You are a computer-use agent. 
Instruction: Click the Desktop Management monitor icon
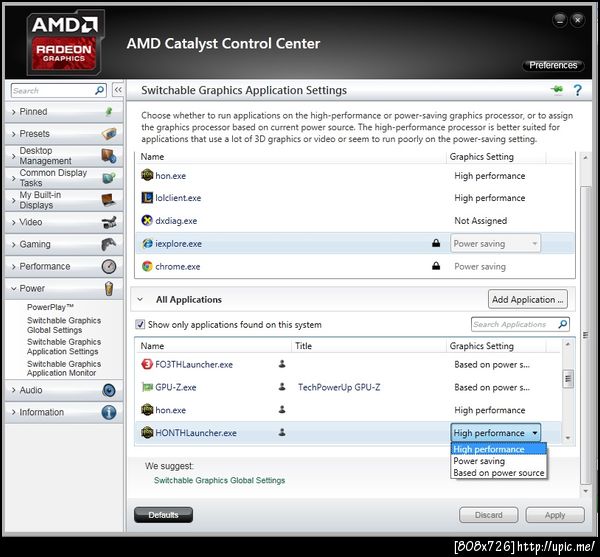(109, 156)
